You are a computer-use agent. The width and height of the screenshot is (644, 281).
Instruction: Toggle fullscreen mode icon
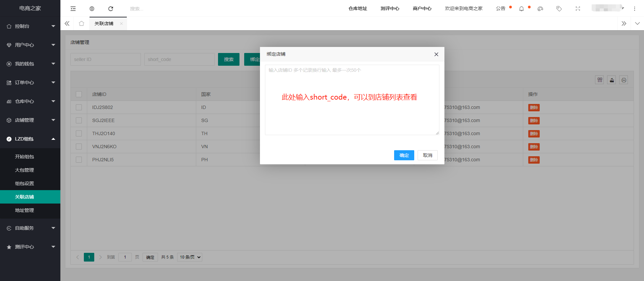point(578,9)
